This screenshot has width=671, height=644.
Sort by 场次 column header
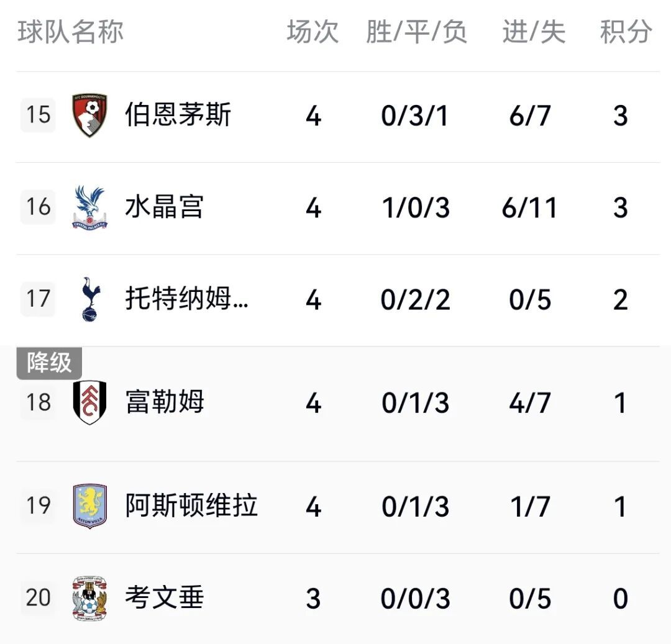[x=313, y=32]
